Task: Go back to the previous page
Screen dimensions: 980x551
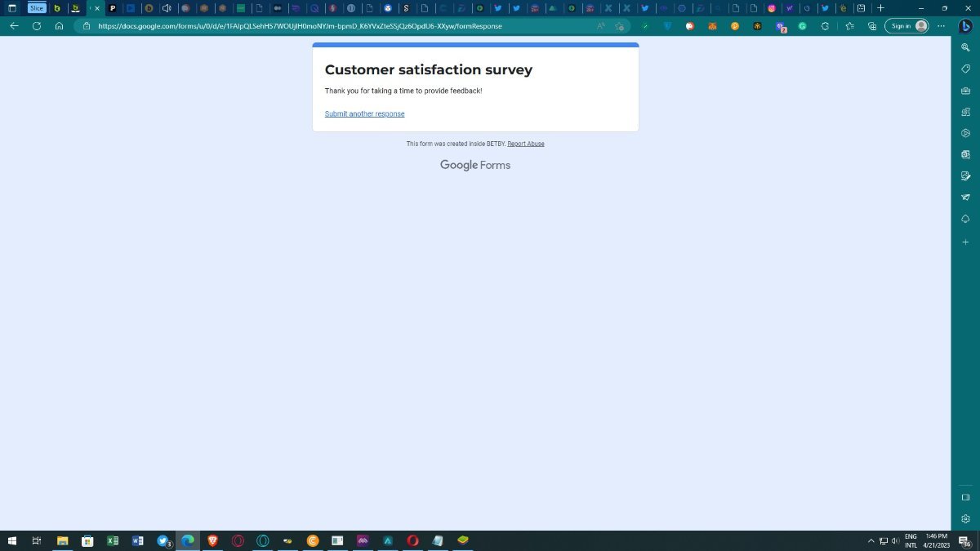Action: point(14,26)
